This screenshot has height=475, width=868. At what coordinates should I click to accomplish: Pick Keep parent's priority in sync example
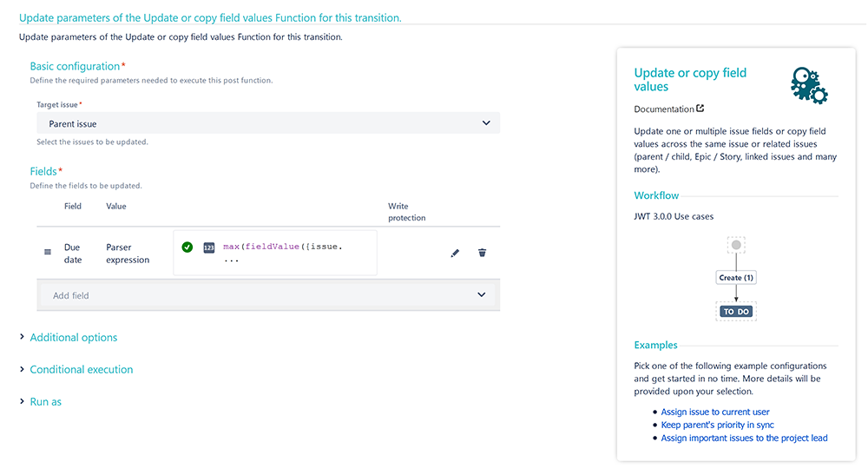718,425
